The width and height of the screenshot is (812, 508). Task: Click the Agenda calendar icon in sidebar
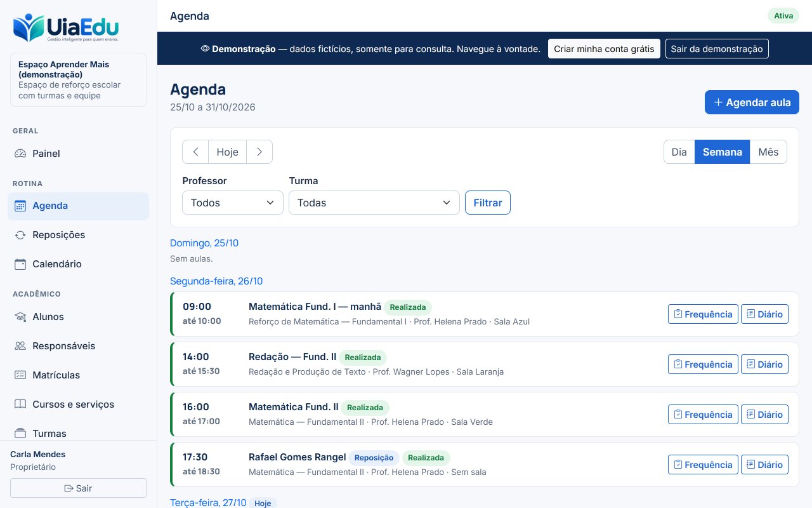(20, 206)
